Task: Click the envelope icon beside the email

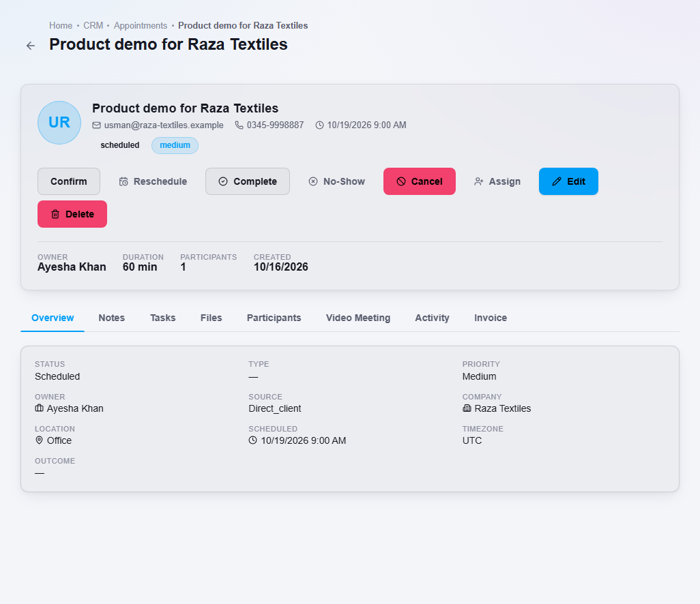Action: coord(96,125)
